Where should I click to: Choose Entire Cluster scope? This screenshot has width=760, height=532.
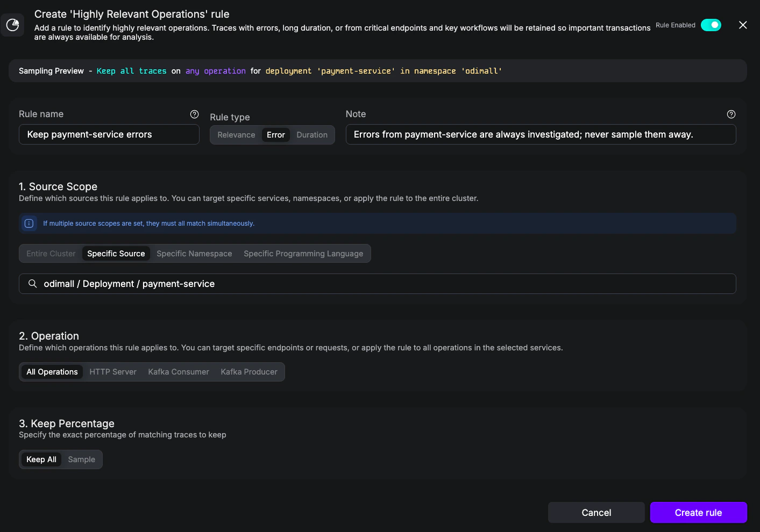pyautogui.click(x=51, y=254)
